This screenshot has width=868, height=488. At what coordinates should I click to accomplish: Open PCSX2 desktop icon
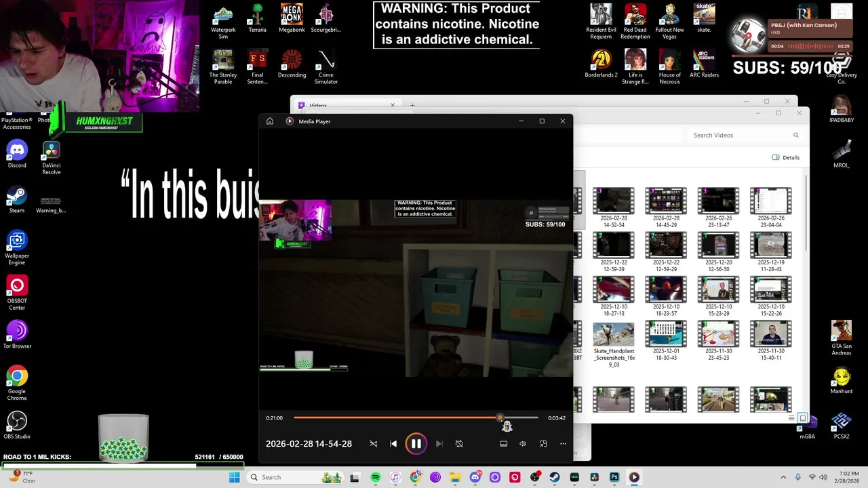(842, 426)
